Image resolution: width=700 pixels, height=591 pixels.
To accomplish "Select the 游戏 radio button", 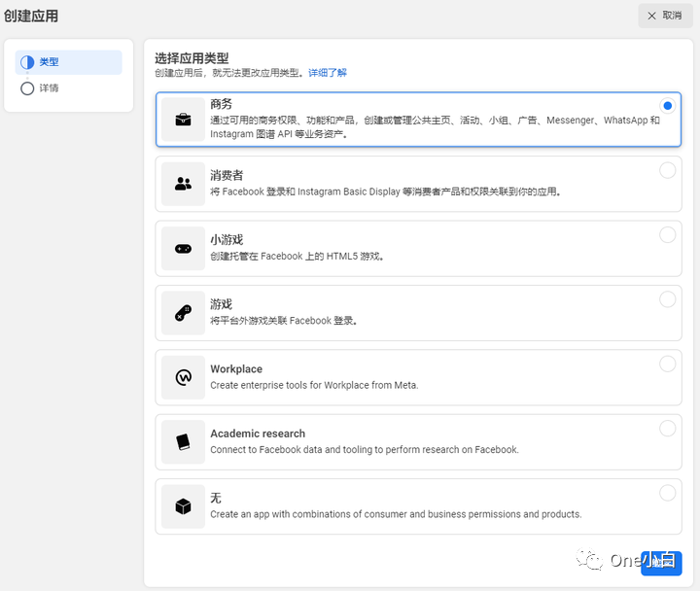I will (x=667, y=299).
